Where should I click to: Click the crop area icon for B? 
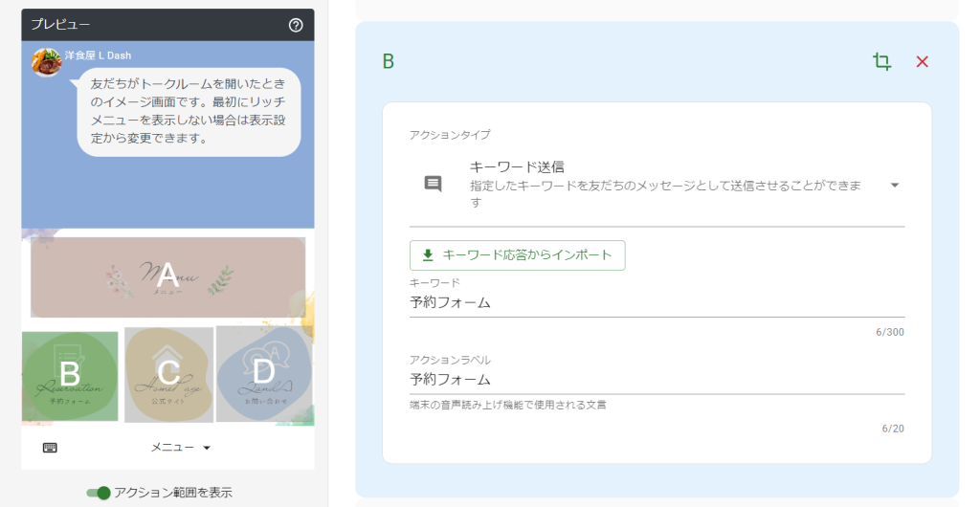pos(881,61)
